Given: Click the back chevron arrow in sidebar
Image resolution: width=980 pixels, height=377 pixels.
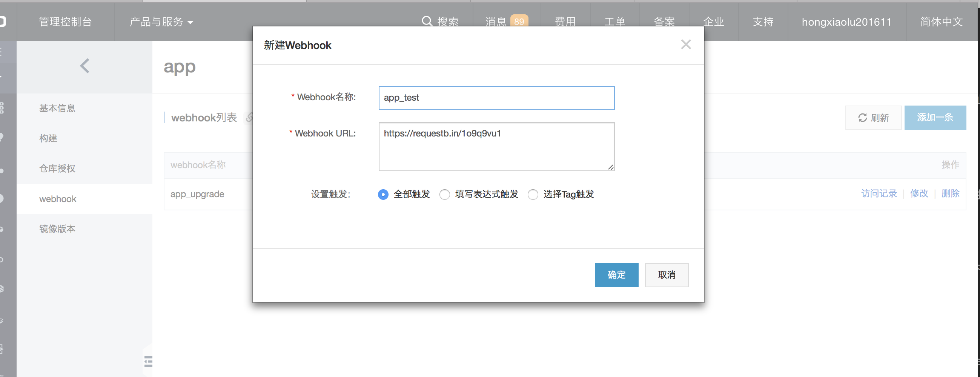Looking at the screenshot, I should (84, 66).
